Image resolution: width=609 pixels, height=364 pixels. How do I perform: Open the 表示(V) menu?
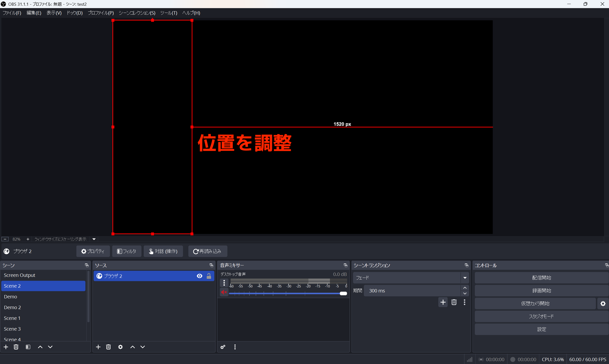click(x=54, y=13)
